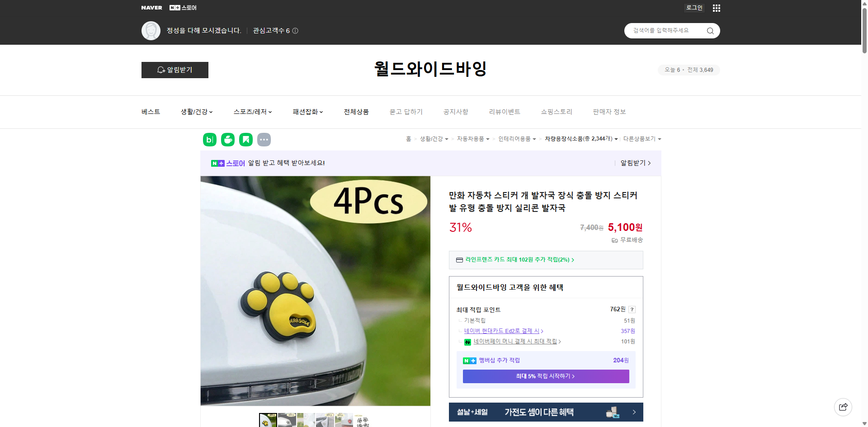Open more share options via the ellipsis icon
Image resolution: width=868 pixels, height=427 pixels.
[x=264, y=140]
